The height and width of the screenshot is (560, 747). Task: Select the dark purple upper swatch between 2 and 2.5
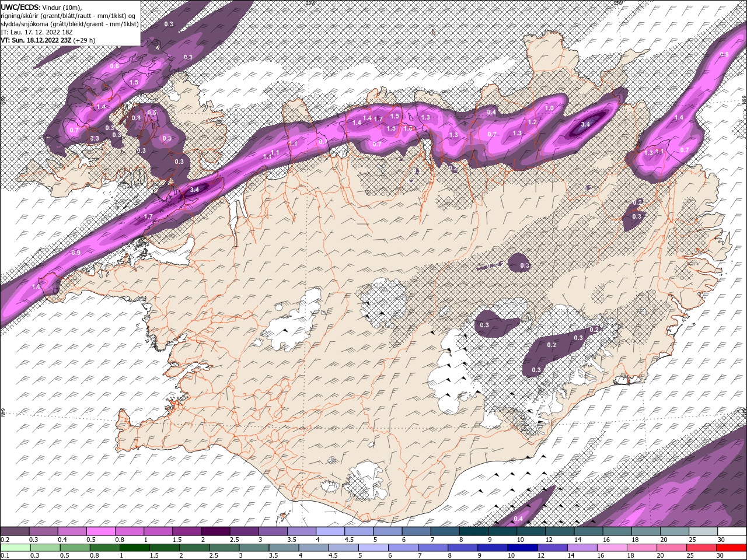click(215, 531)
